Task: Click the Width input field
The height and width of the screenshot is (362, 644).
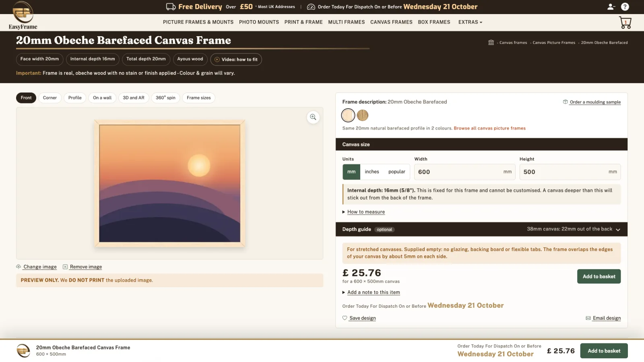Action: pyautogui.click(x=465, y=172)
